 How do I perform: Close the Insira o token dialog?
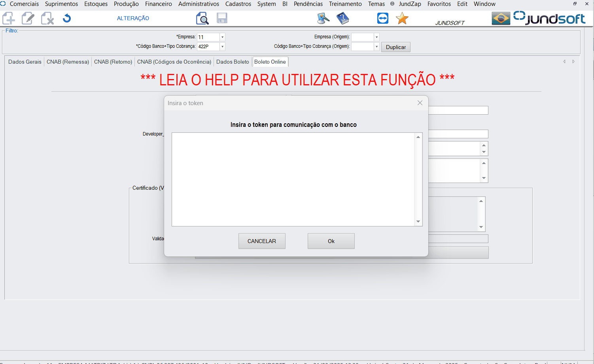(x=420, y=103)
